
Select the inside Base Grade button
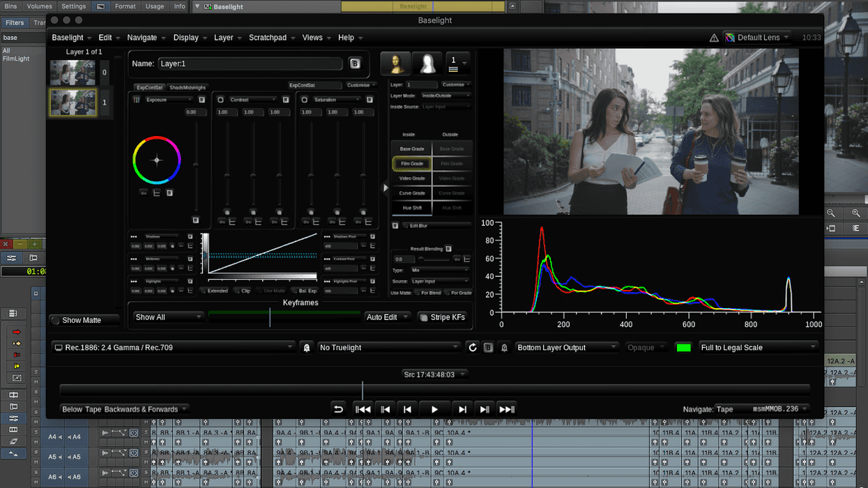[412, 149]
